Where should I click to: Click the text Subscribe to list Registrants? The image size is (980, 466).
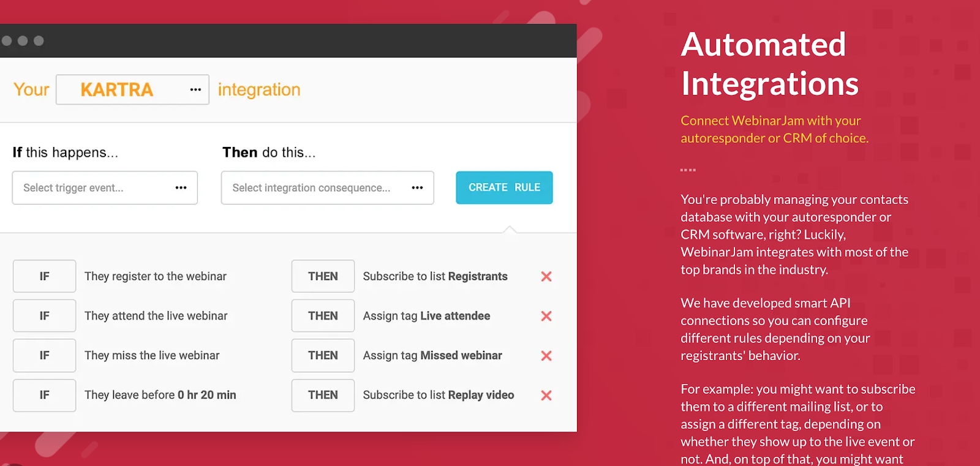point(435,276)
